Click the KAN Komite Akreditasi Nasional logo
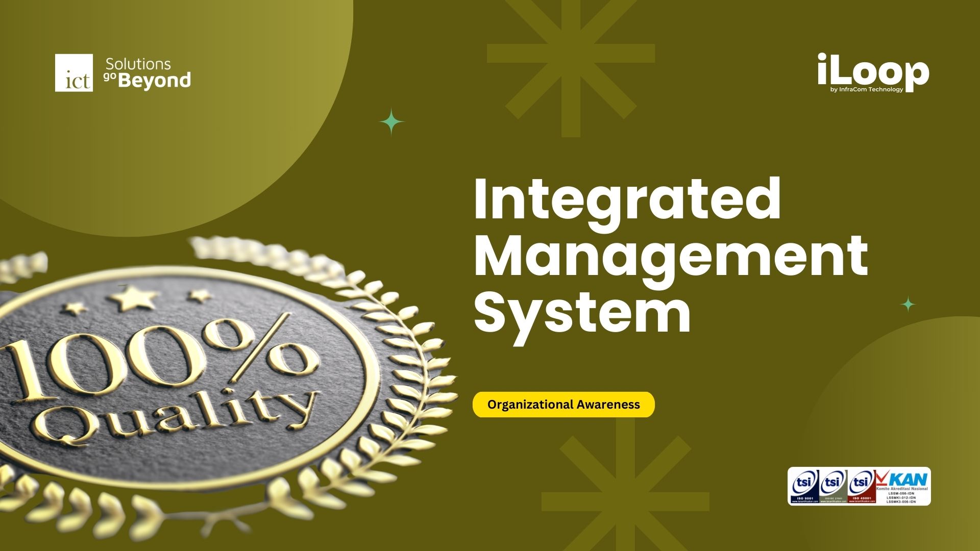The height and width of the screenshot is (551, 980). click(902, 480)
